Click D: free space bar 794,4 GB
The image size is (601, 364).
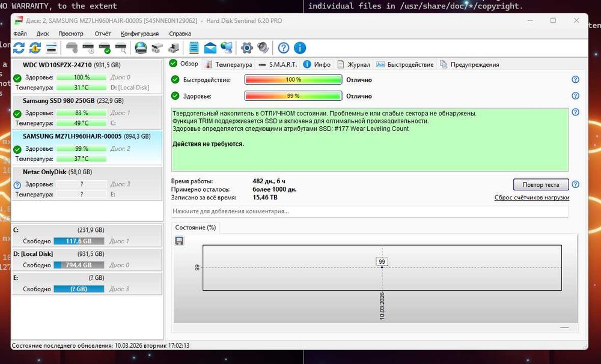click(79, 265)
